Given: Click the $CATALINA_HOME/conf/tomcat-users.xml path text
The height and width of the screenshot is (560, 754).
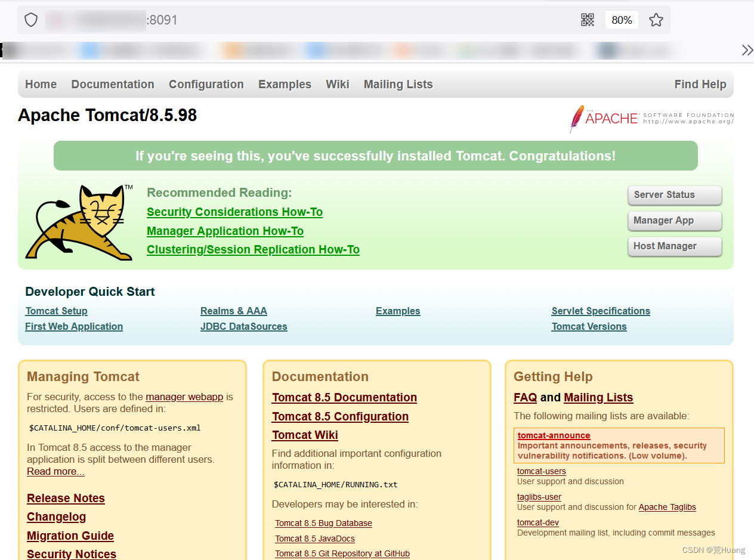Looking at the screenshot, I should tap(115, 428).
